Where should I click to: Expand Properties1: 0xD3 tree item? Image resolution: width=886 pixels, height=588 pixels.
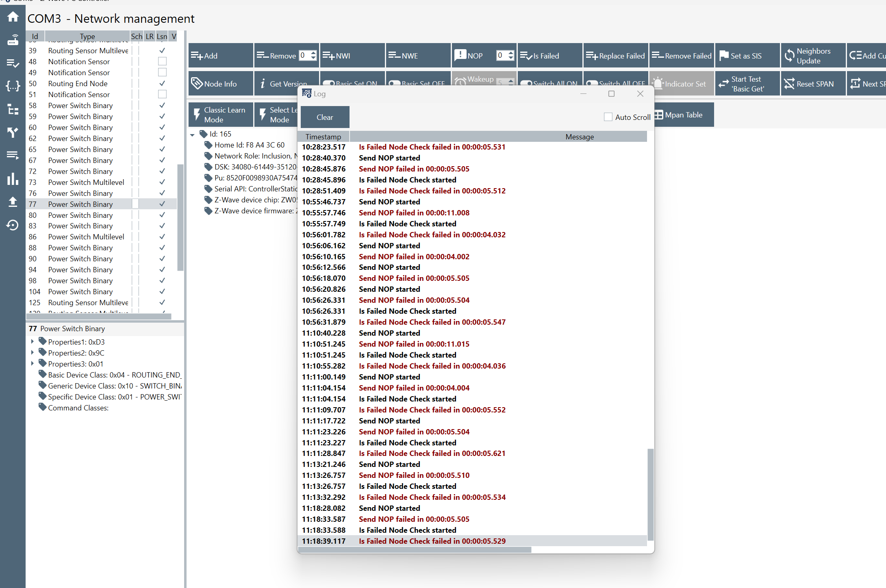click(x=33, y=342)
